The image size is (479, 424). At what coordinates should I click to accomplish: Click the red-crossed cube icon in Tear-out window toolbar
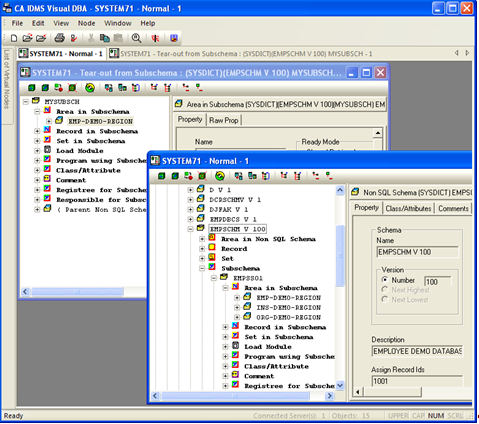[72, 88]
